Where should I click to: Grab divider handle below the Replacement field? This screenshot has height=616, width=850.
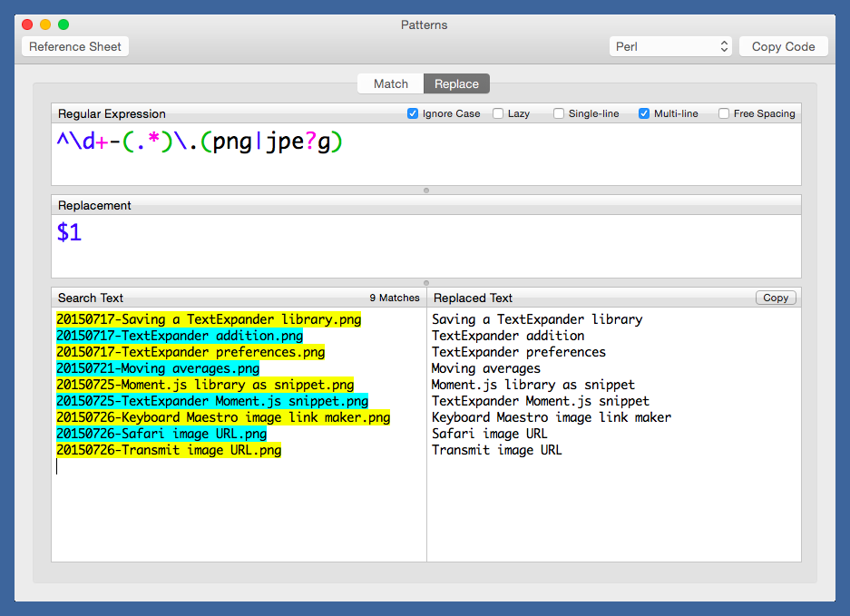point(426,283)
